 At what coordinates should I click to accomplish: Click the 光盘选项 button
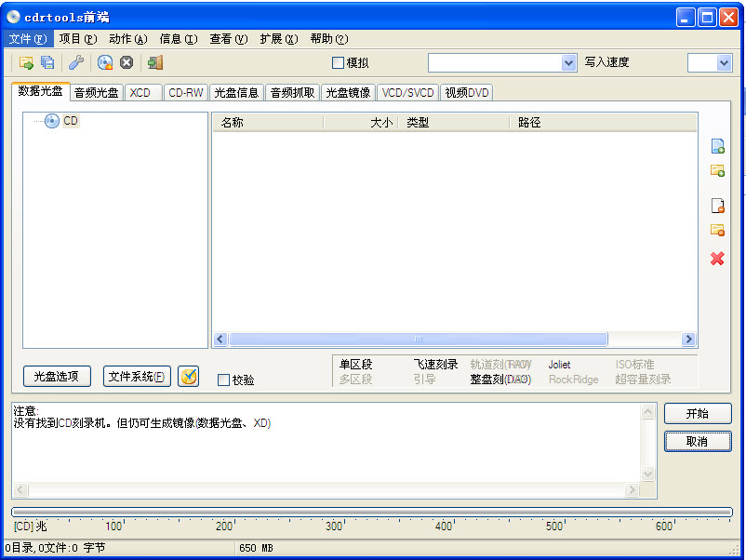click(57, 377)
